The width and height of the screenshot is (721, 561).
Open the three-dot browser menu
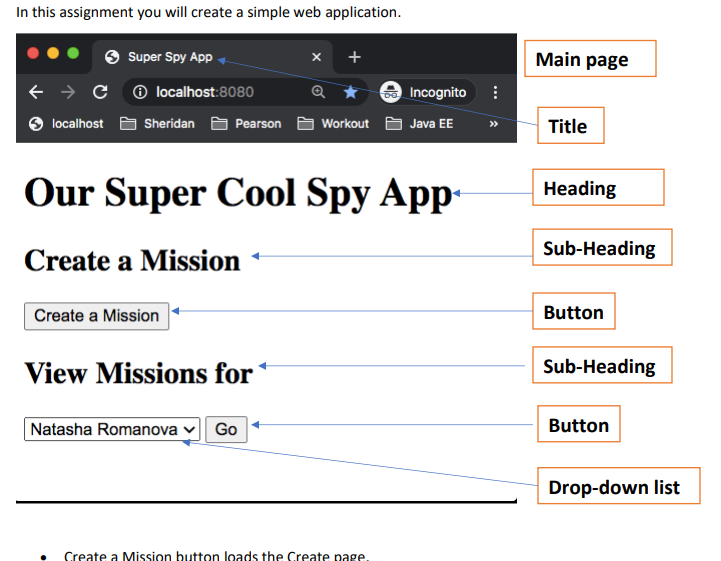tap(495, 92)
